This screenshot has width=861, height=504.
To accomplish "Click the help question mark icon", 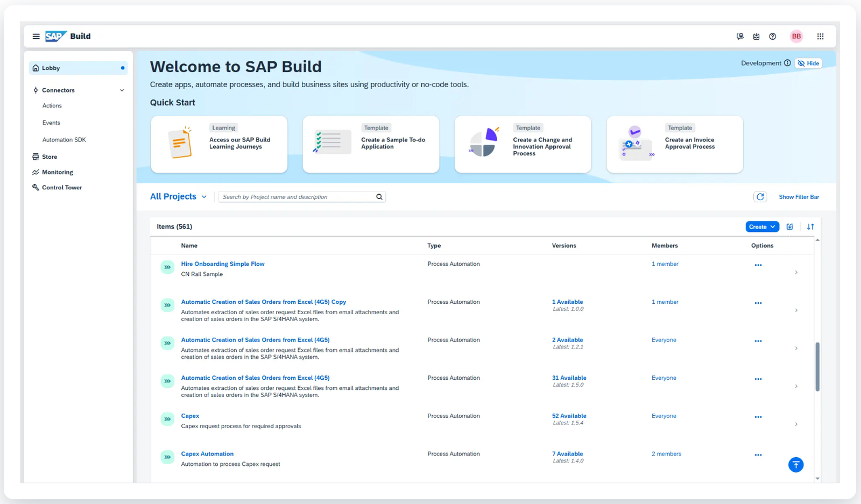I will point(772,37).
